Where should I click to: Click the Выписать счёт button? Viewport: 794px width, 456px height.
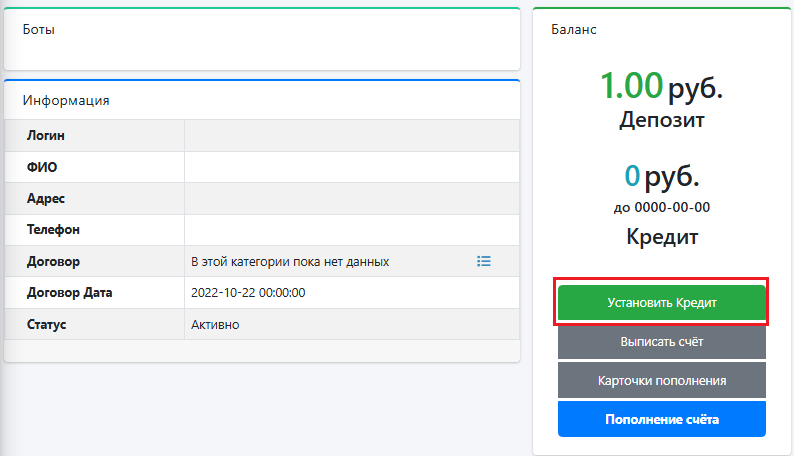[x=661, y=342]
